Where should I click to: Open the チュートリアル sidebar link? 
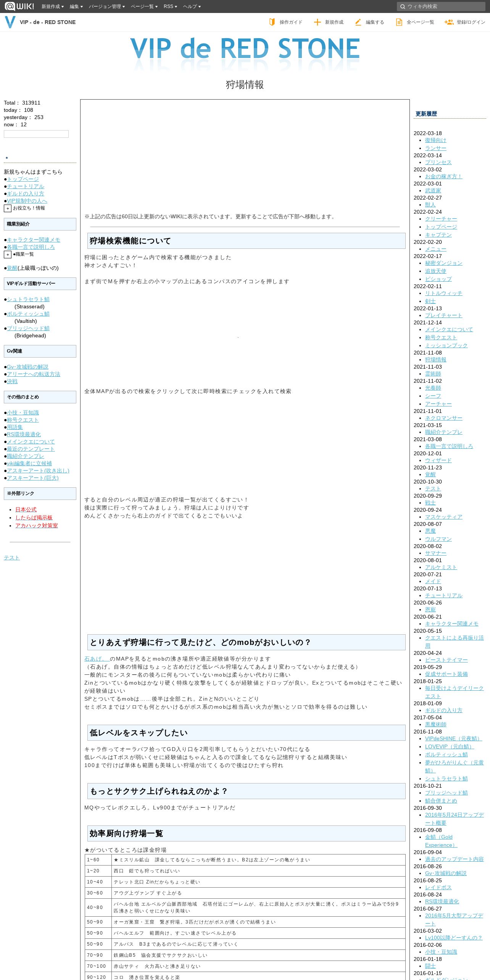[26, 186]
